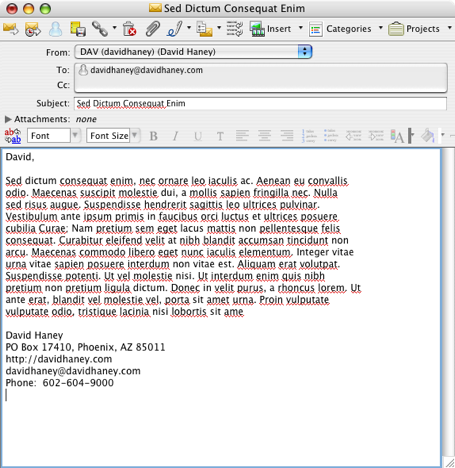Screen dimensions: 455x468
Task: Click the Font name text field
Action: (x=49, y=136)
